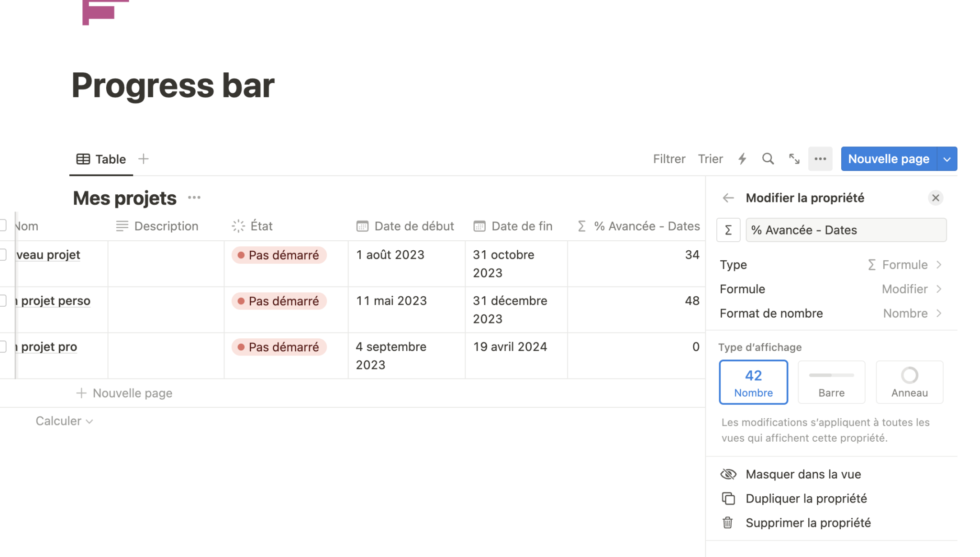Click the Description column header
This screenshot has width=980, height=557.
pos(166,226)
